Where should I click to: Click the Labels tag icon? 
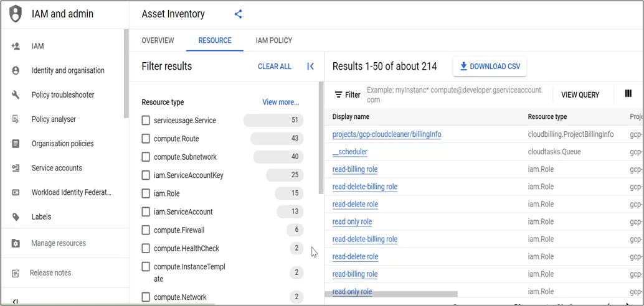click(16, 216)
